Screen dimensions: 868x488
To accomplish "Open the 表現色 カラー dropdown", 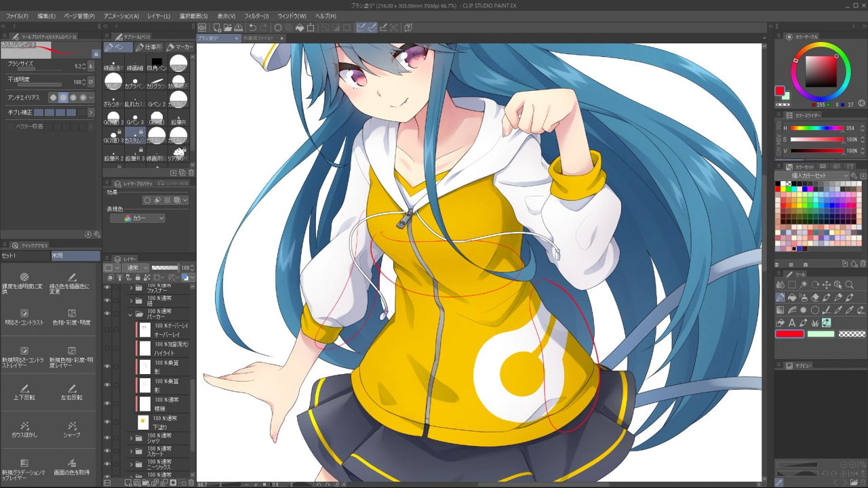I will pos(139,218).
